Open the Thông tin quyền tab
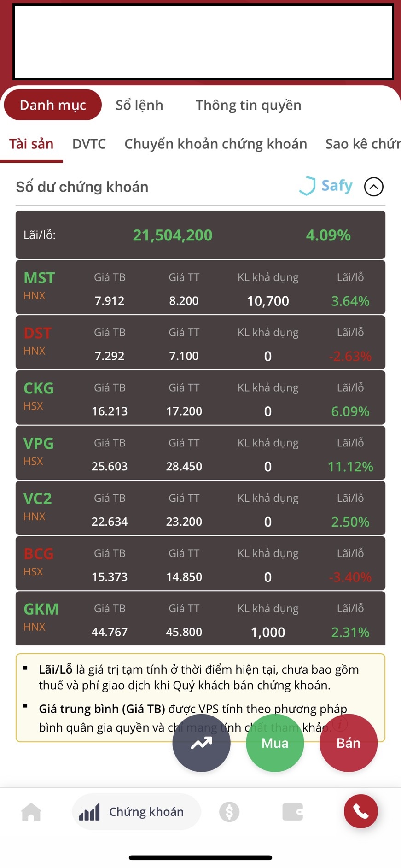This screenshot has height=868, width=401. [x=248, y=105]
